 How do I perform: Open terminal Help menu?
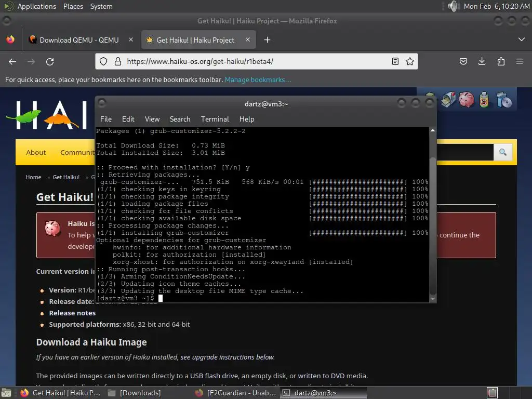click(247, 119)
